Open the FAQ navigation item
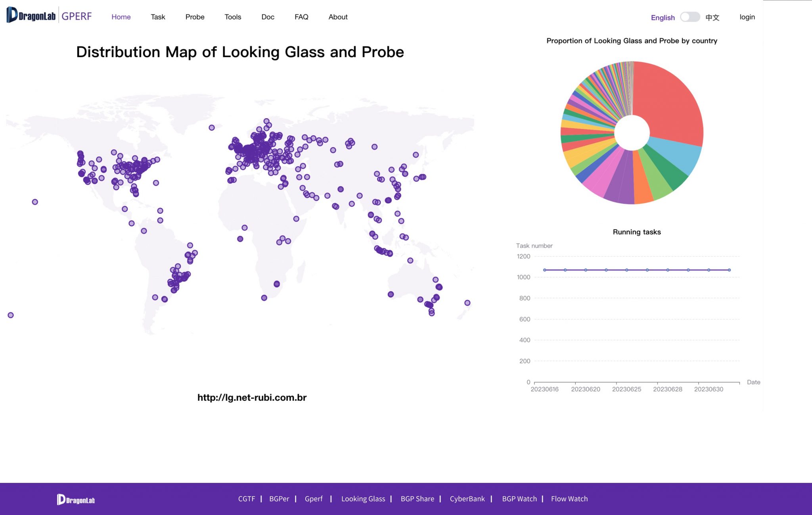 point(301,17)
